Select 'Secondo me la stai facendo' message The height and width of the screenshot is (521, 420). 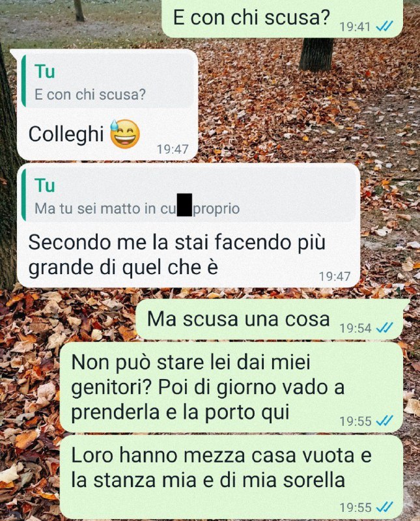176,255
